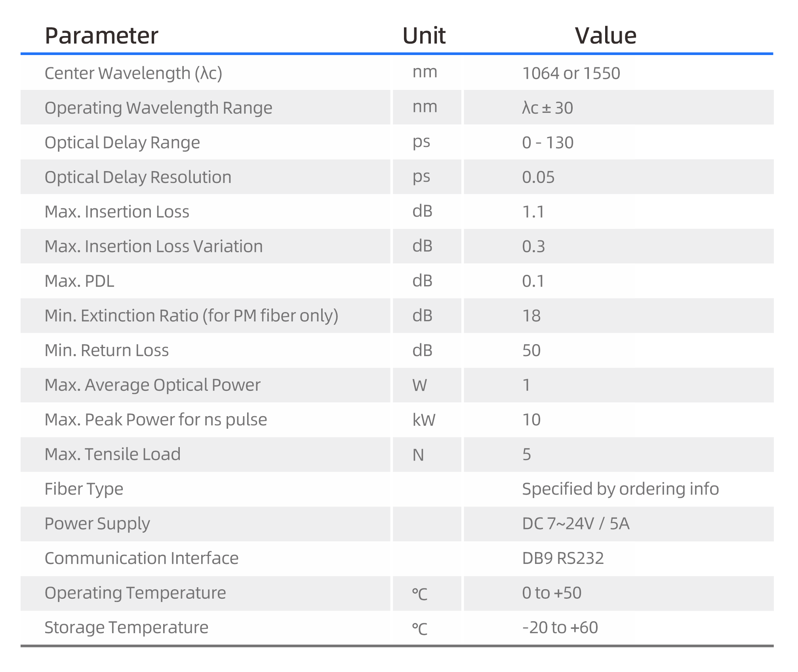The width and height of the screenshot is (798, 672).
Task: Select the Center Wavelength row label
Action: click(133, 73)
